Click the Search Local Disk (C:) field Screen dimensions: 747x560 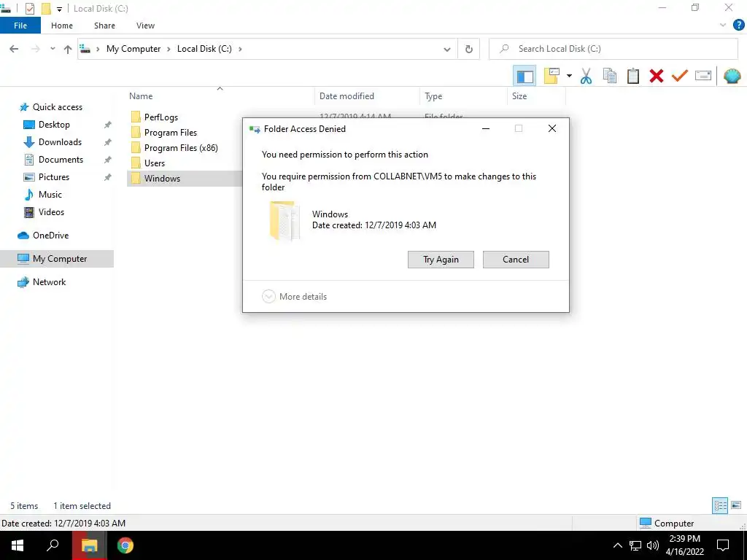(x=613, y=49)
